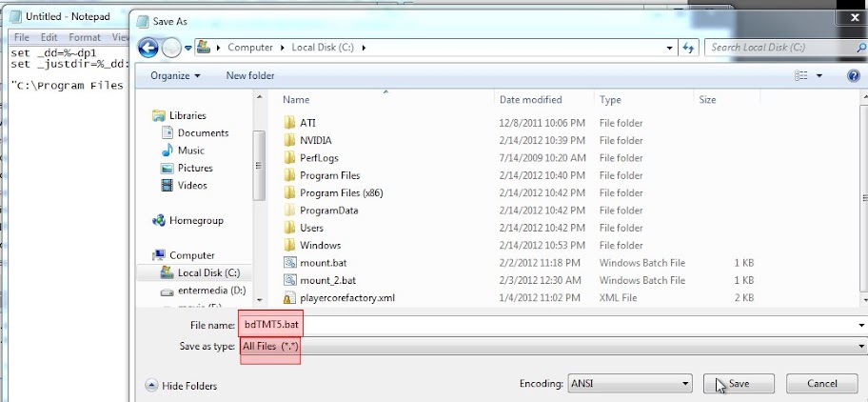Image resolution: width=868 pixels, height=402 pixels.
Task: Close the Save As dialog
Action: coord(854,18)
